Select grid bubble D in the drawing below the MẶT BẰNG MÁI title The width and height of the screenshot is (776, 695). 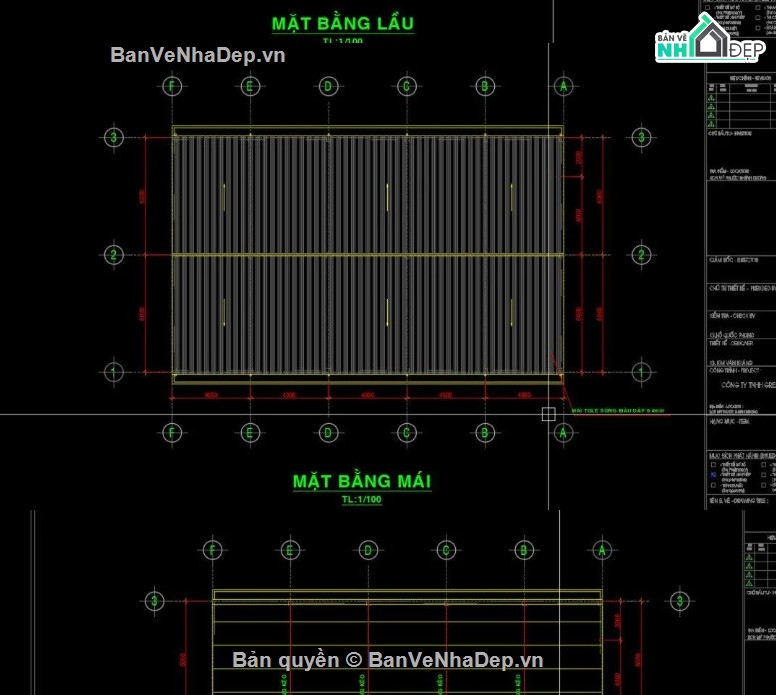(368, 550)
